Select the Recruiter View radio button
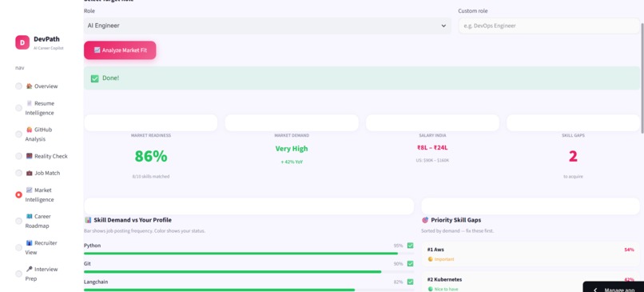The height and width of the screenshot is (292, 644). [19, 247]
